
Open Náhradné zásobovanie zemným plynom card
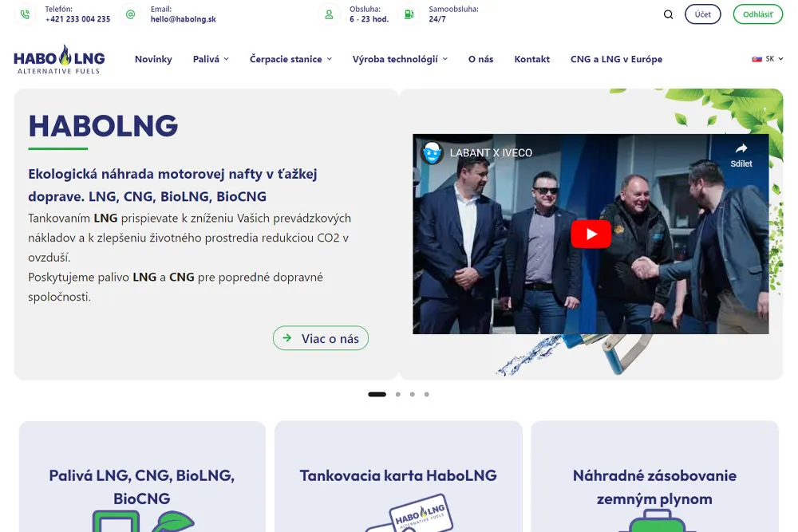(654, 476)
